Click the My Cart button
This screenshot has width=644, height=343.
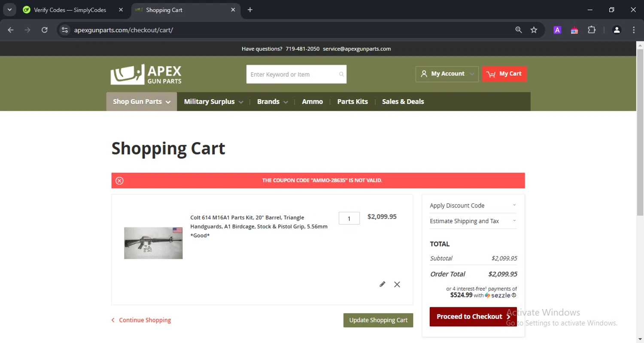504,74
